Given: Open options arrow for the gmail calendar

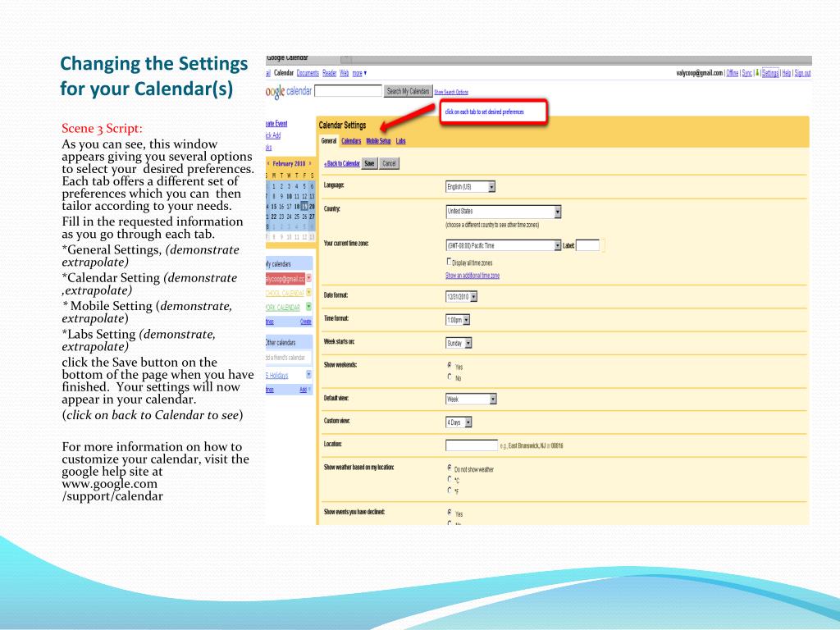Looking at the screenshot, I should 308,278.
